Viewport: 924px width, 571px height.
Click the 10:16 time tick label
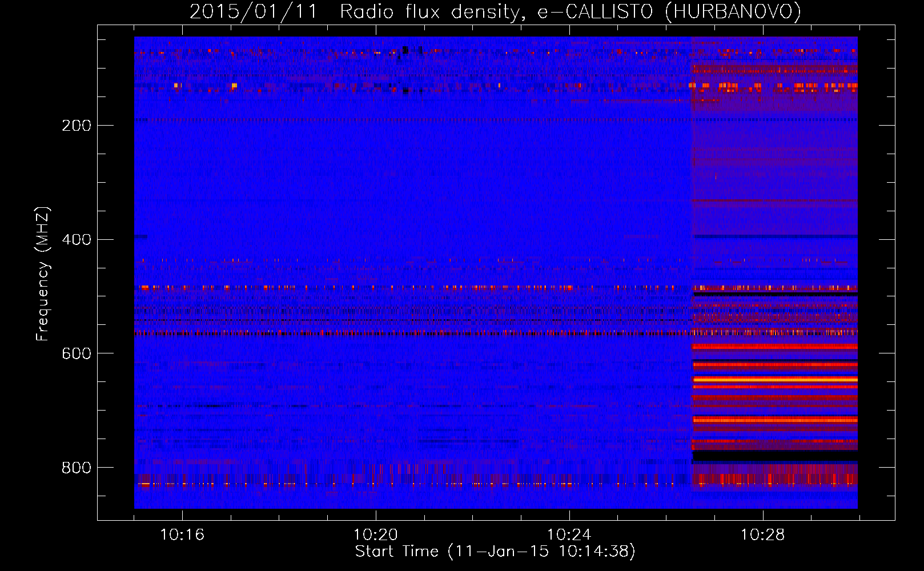[x=182, y=535]
